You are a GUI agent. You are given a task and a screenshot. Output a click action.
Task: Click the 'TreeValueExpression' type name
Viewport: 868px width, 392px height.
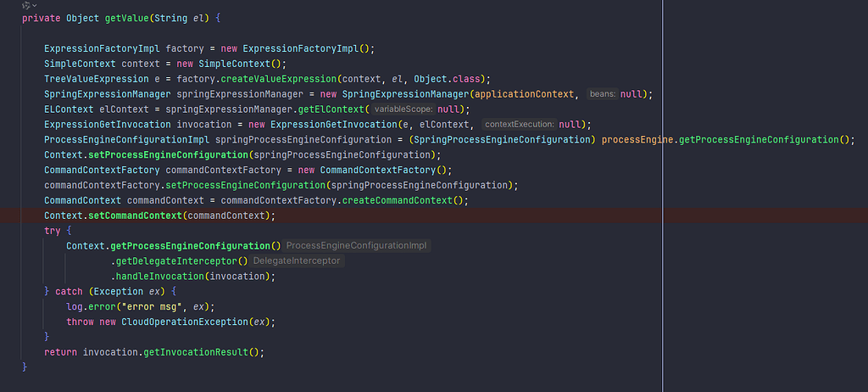pos(97,79)
